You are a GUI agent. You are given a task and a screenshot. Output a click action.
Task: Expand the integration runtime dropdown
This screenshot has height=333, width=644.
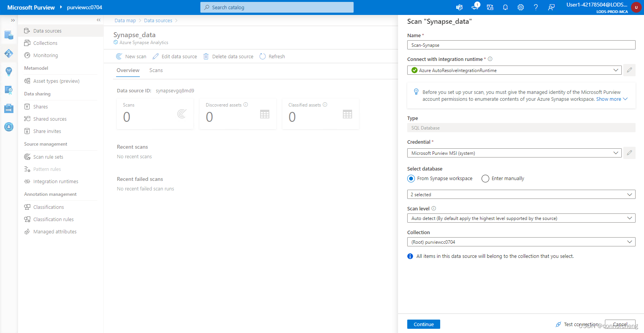click(x=514, y=70)
